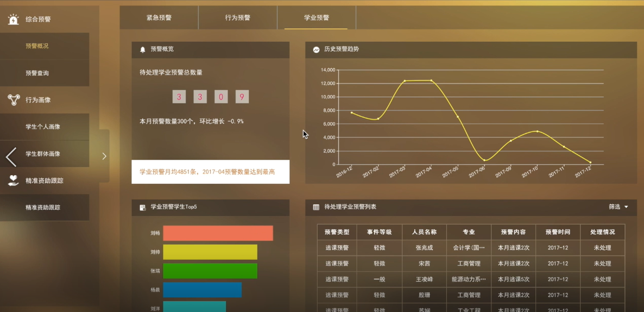This screenshot has height=312, width=644.
Task: Open 预警查询 in the sidebar
Action: pyautogui.click(x=37, y=73)
